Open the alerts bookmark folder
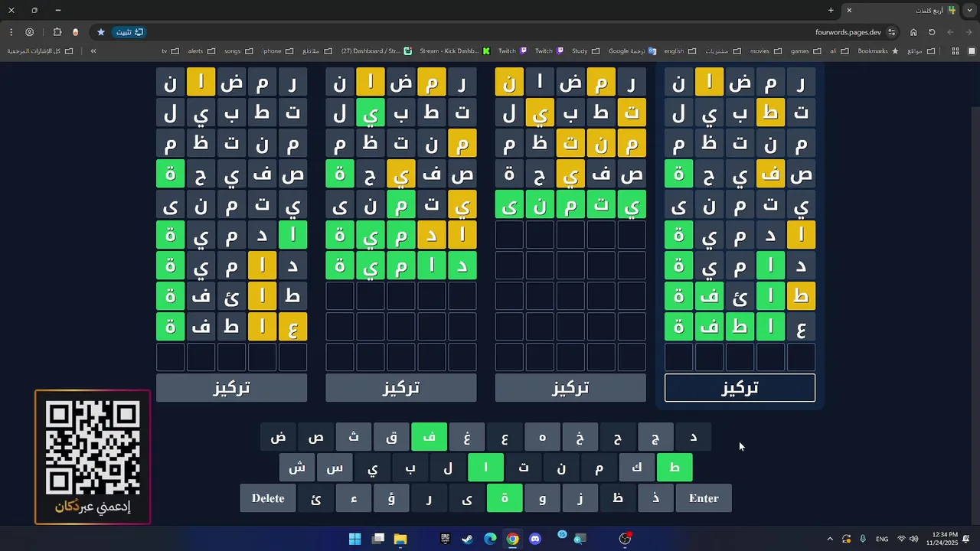Viewport: 980px width, 551px height. pyautogui.click(x=201, y=51)
